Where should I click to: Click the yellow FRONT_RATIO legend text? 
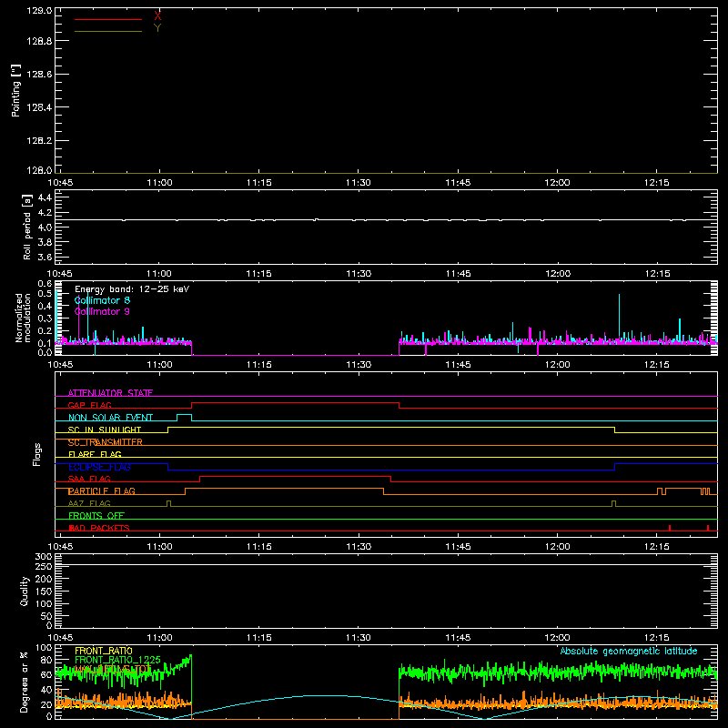tap(104, 651)
